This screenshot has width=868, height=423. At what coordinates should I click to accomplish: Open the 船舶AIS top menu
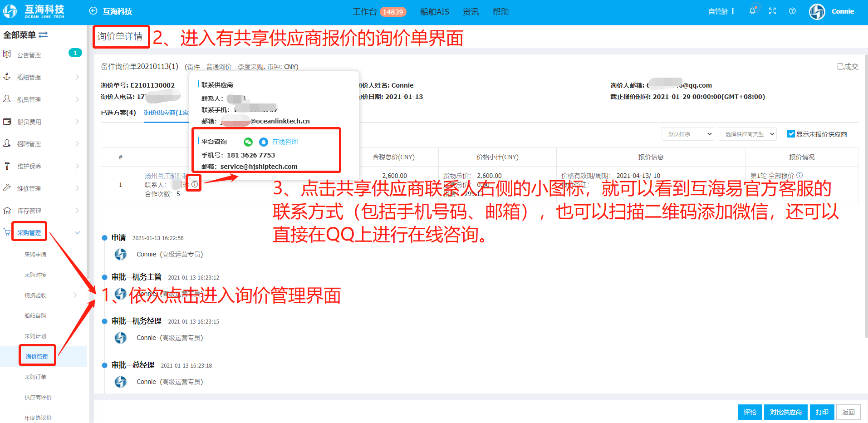(434, 12)
